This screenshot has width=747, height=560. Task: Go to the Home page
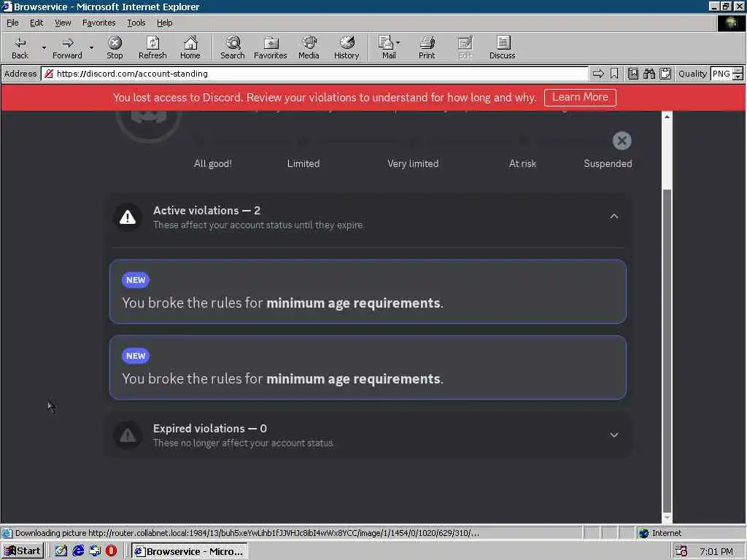coord(190,47)
